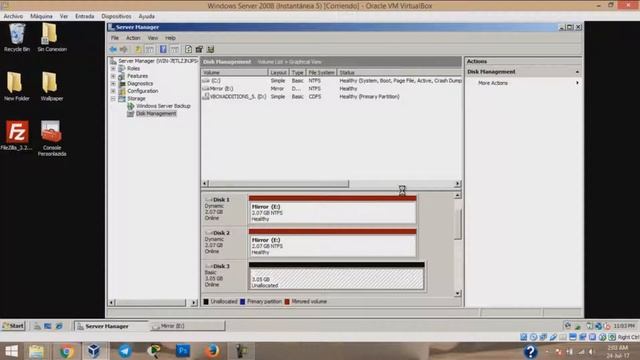Open View menu in Server Manager
The width and height of the screenshot is (640, 360).
click(153, 38)
